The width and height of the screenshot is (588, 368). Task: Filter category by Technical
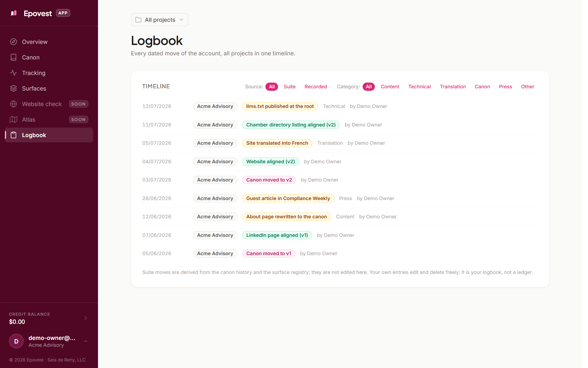pos(419,87)
